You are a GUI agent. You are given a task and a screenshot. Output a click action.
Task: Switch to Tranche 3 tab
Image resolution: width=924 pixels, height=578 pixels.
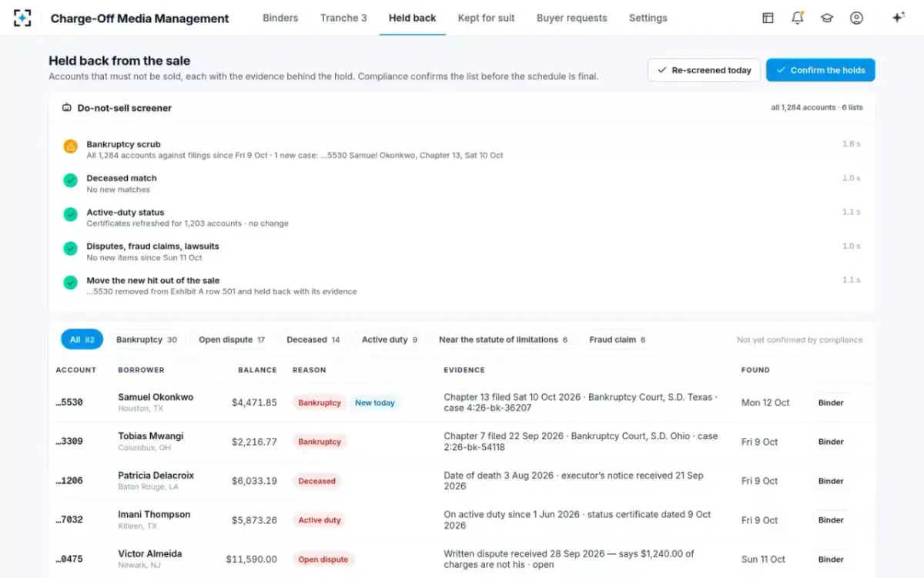tap(343, 18)
